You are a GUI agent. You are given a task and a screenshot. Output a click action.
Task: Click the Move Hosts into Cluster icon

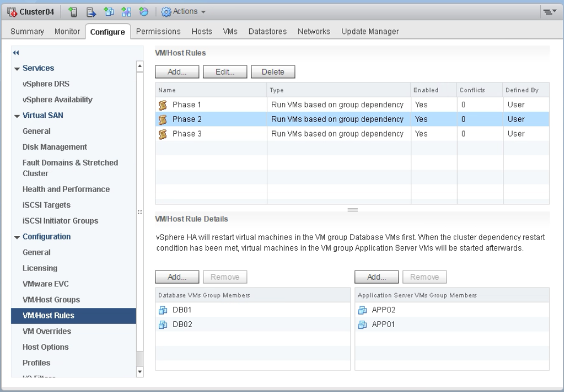pyautogui.click(x=90, y=11)
